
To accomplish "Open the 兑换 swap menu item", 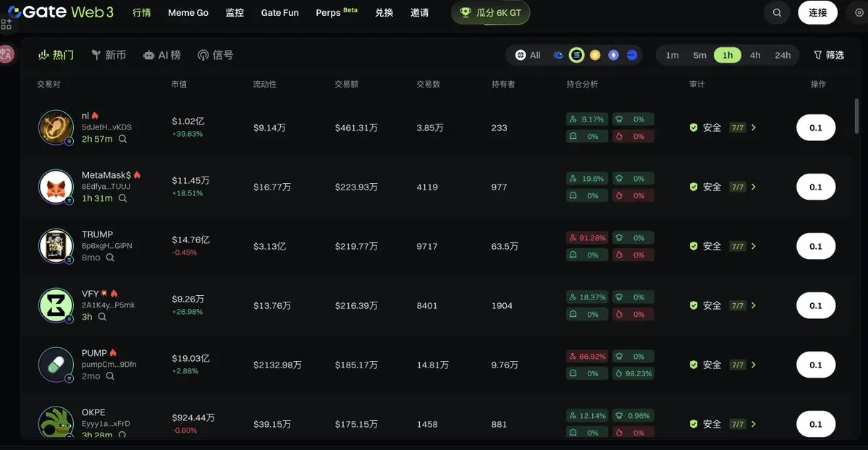I will (x=384, y=12).
